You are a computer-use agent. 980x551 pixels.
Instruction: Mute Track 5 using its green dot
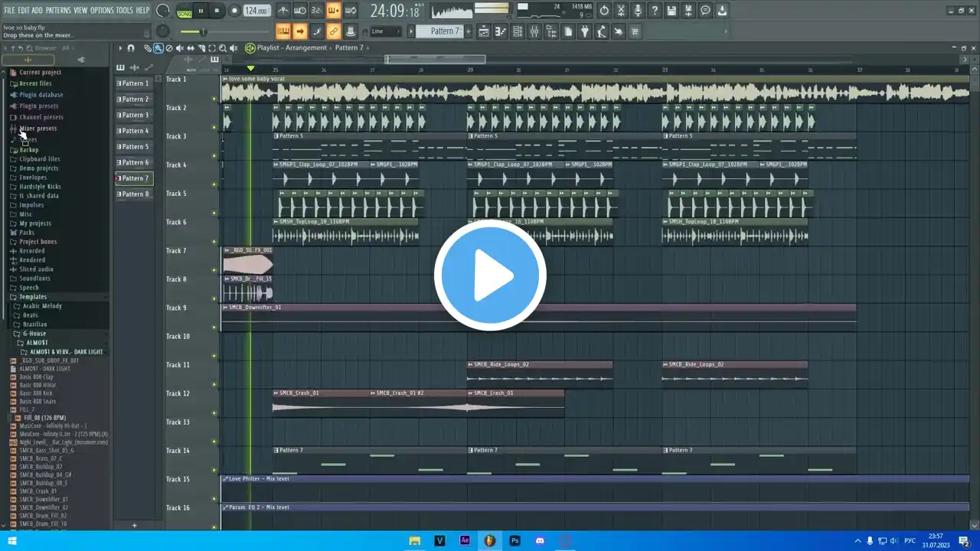[214, 213]
